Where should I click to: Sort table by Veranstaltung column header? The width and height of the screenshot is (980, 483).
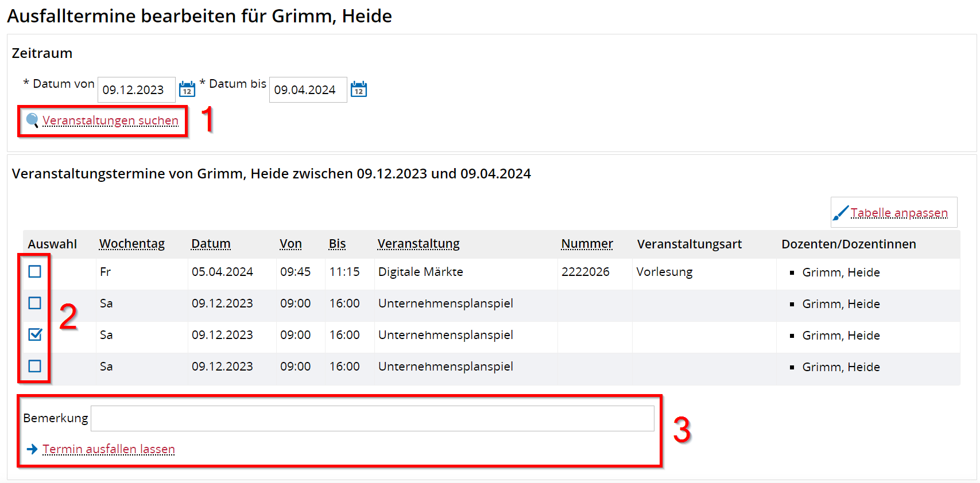pos(419,244)
